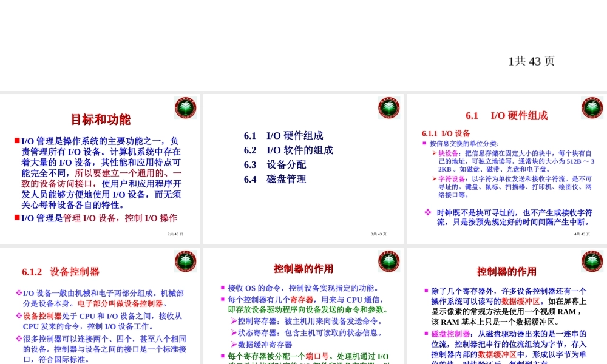Click the bullet starting '每个寄存器被分配一个端口号'
This screenshot has width=607, height=364.
point(308,358)
